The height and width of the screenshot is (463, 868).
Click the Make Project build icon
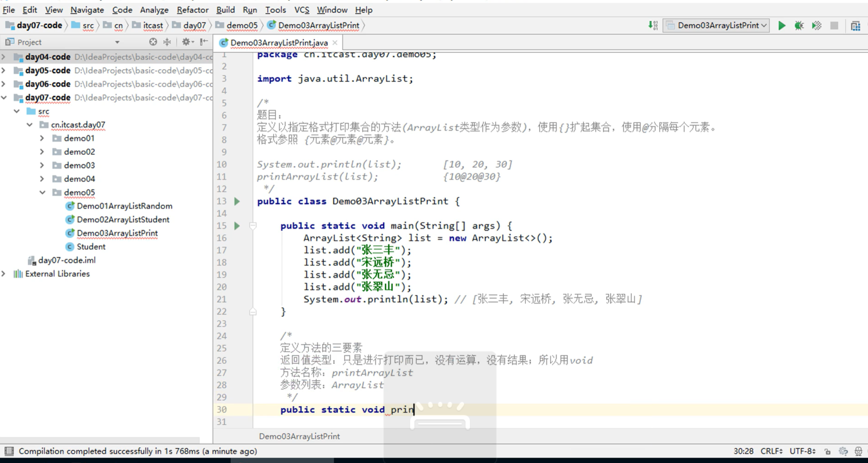point(653,26)
